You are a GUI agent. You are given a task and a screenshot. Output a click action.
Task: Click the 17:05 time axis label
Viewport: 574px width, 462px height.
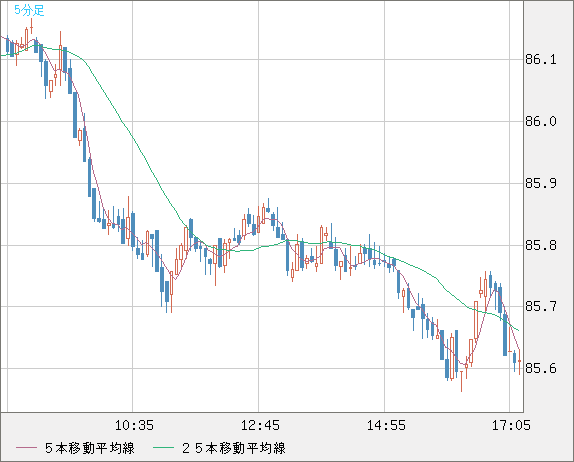[511, 425]
